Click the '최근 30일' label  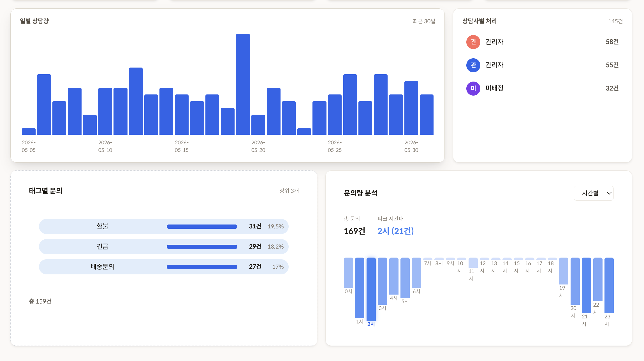[424, 21]
